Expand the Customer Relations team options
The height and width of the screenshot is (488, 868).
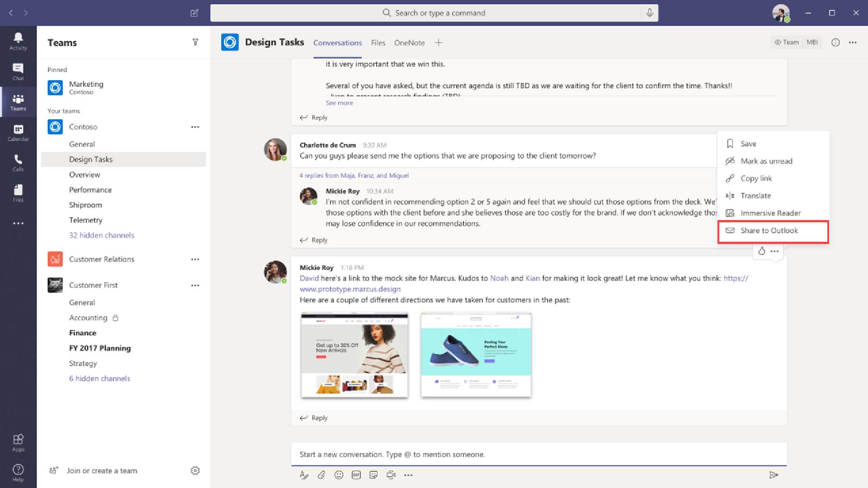(x=195, y=258)
